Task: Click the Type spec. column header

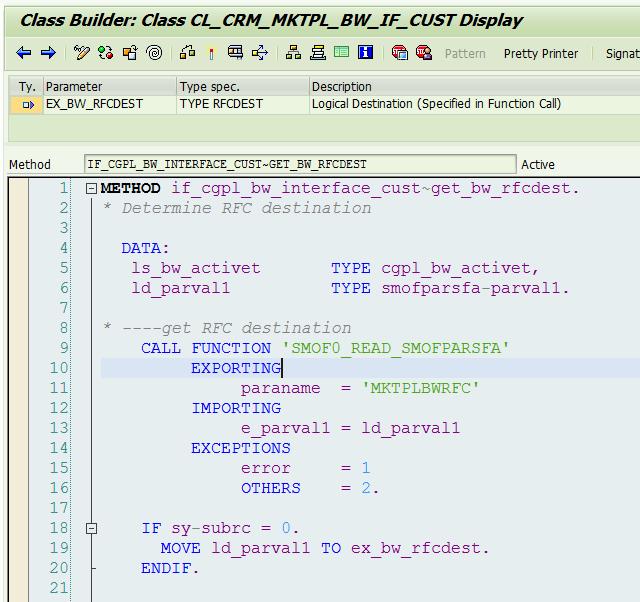Action: [243, 87]
